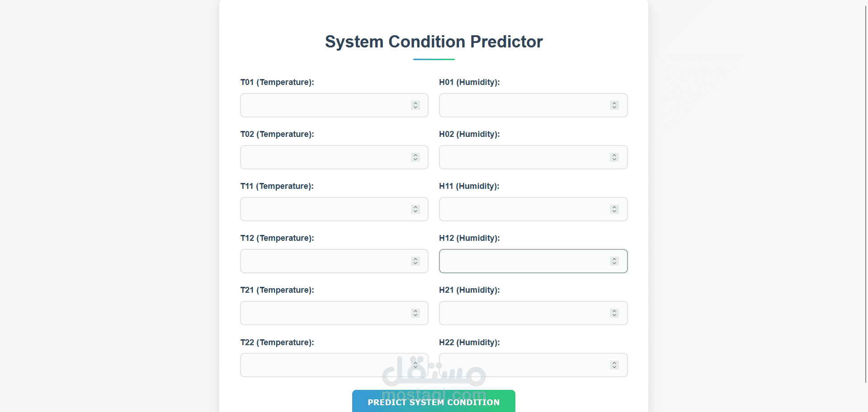Click the H22 Humidity spinner arrows
868x412 pixels.
point(614,365)
